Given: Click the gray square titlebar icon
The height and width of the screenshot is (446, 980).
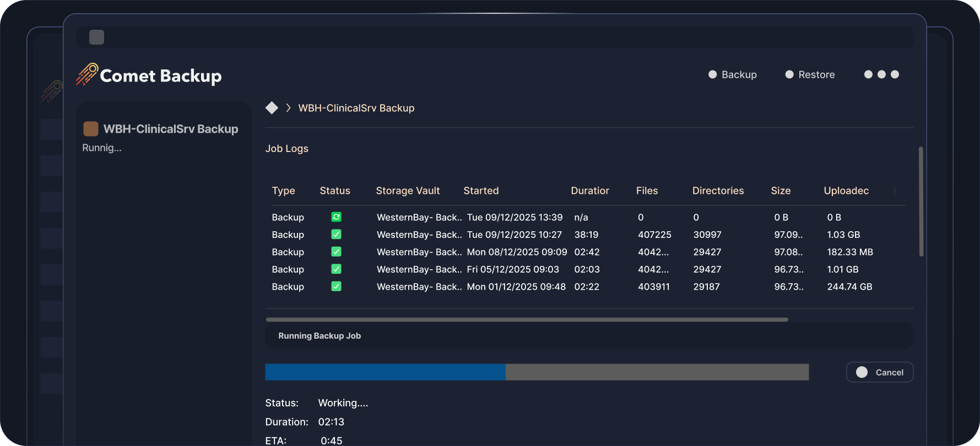Looking at the screenshot, I should point(97,37).
